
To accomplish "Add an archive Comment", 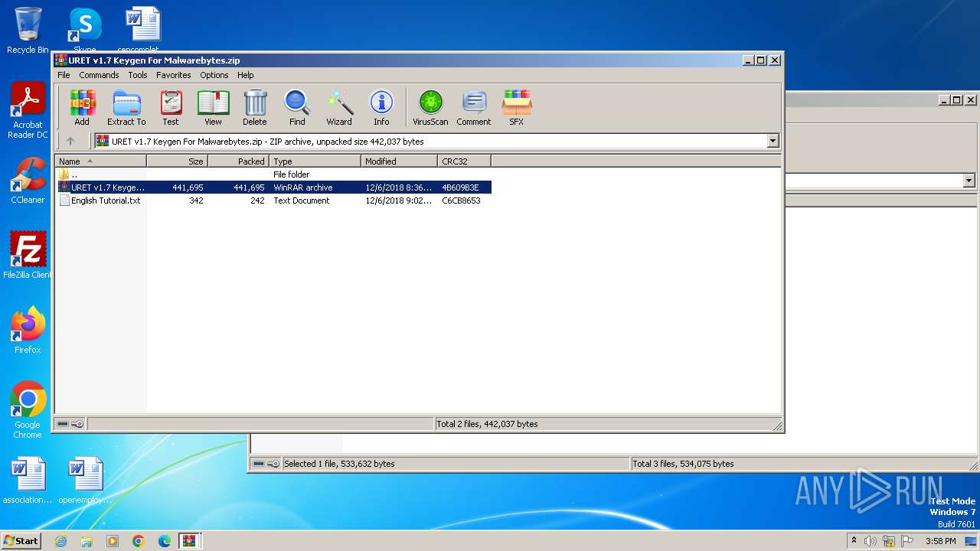I will click(x=474, y=107).
